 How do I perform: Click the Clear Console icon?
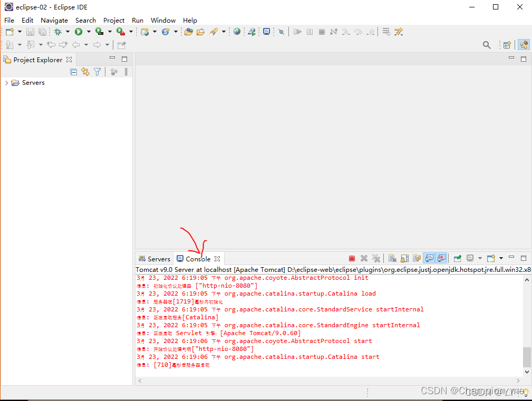[392, 258]
